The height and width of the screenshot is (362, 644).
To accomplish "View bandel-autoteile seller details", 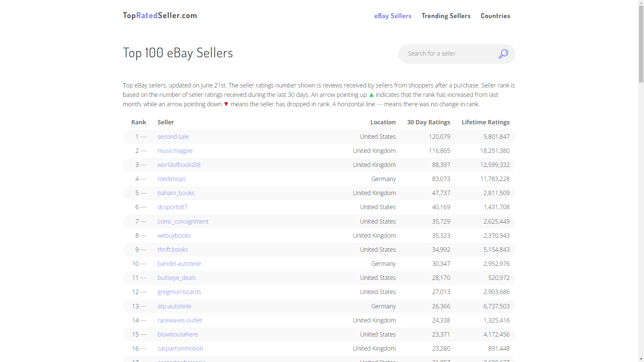I will (x=179, y=264).
